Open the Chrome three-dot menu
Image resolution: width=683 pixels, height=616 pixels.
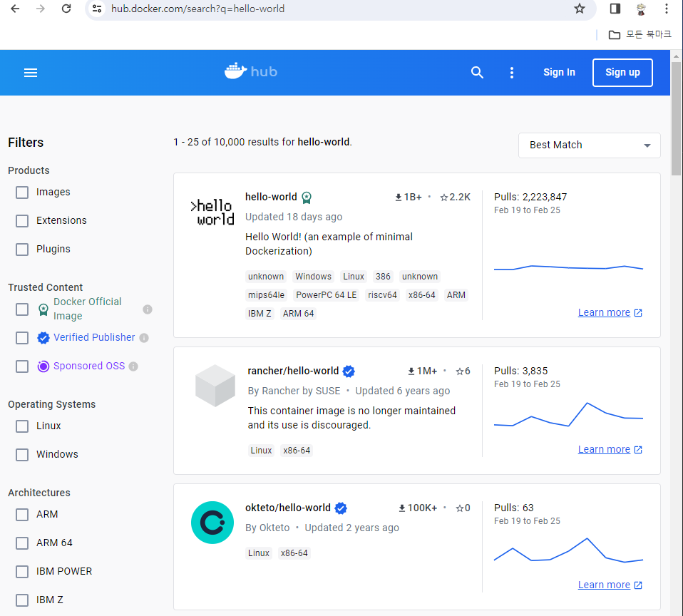[667, 9]
